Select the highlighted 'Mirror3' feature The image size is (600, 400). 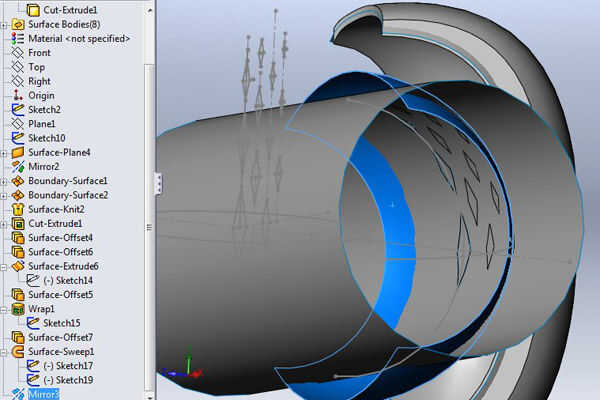coord(35,394)
